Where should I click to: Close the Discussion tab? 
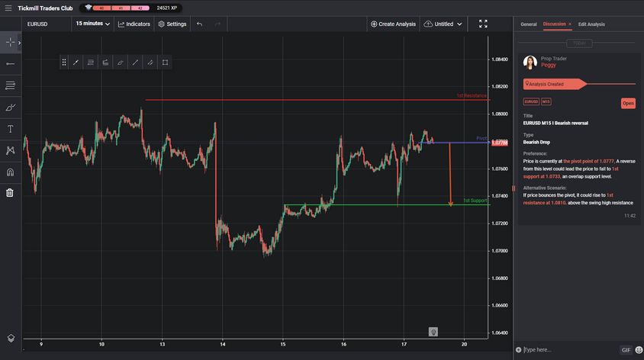(570, 24)
